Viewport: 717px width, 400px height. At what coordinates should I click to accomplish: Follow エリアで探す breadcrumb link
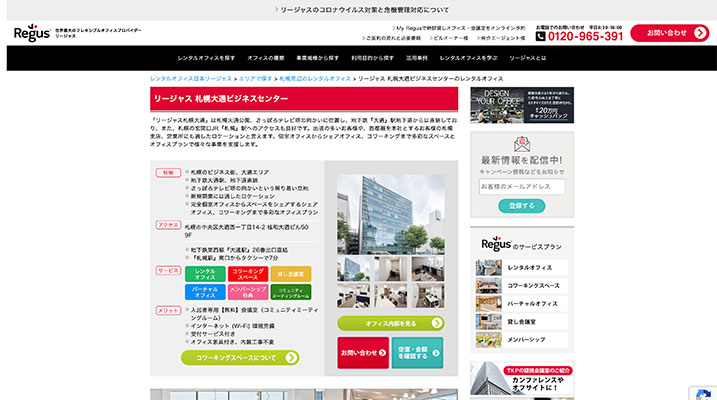[x=255, y=79]
